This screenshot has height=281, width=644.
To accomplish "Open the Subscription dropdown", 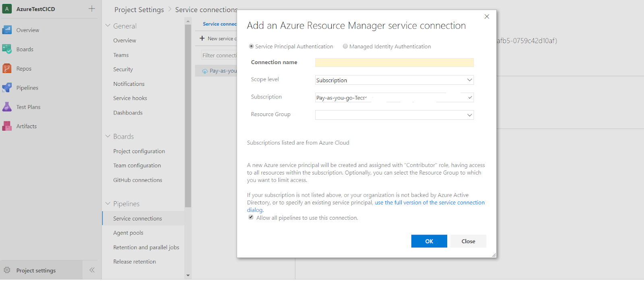I will pyautogui.click(x=394, y=98).
